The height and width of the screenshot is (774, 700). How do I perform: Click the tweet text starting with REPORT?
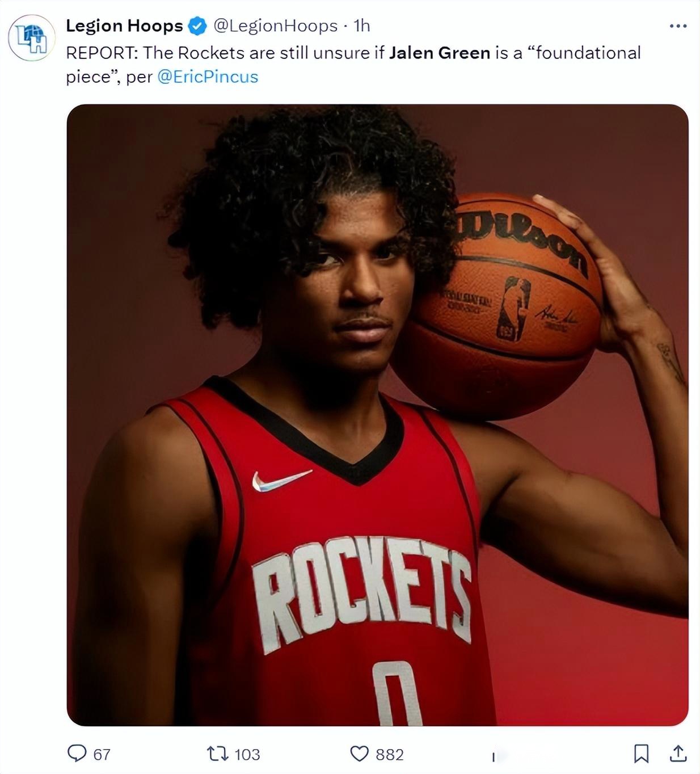point(353,65)
